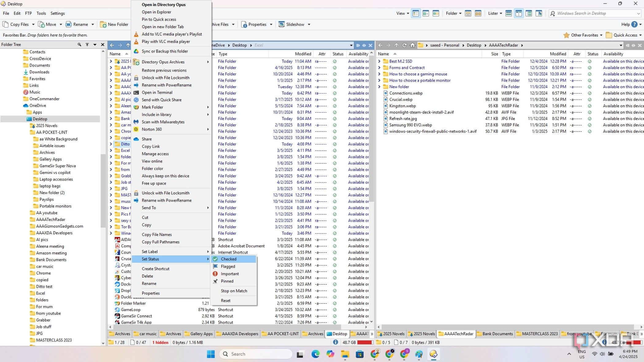Click the Help question mark icon
The width and height of the screenshot is (644, 362).
tap(634, 24)
